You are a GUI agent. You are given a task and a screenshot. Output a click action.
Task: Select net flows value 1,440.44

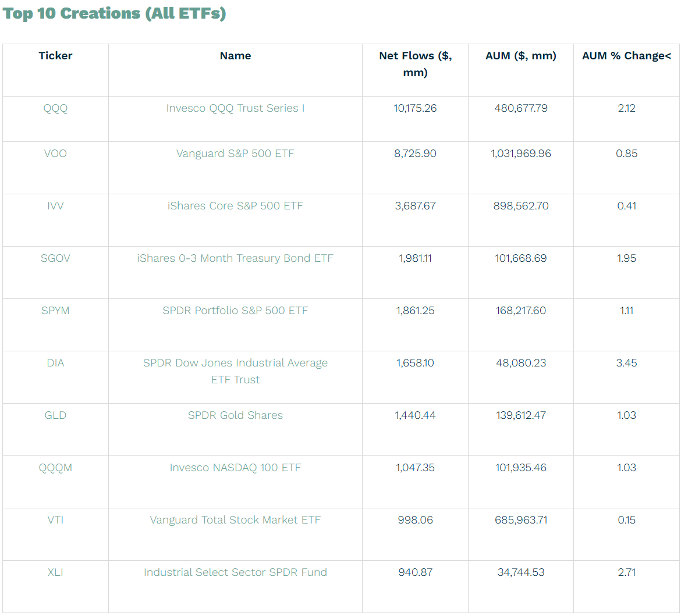click(x=415, y=415)
